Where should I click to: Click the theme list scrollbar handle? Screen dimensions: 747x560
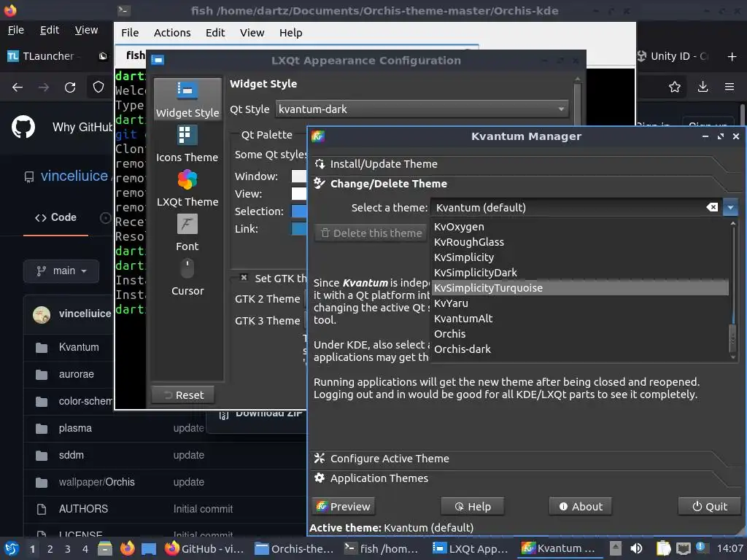(x=733, y=337)
